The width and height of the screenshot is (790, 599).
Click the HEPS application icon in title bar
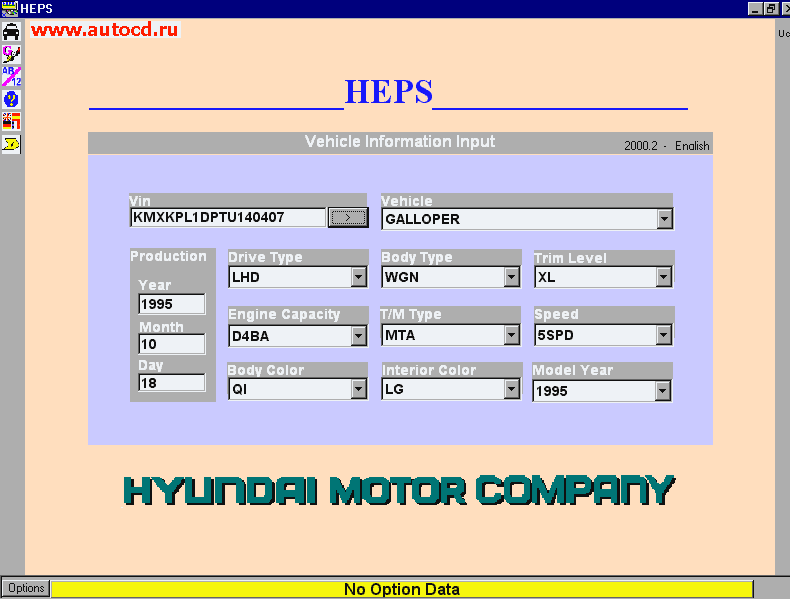pyautogui.click(x=9, y=8)
